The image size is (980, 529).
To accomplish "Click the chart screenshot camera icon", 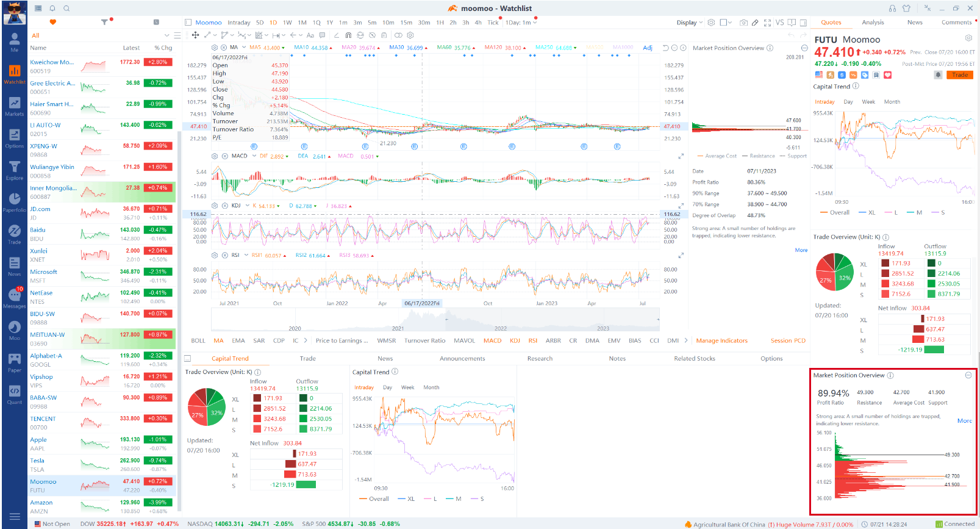I will click(743, 23).
